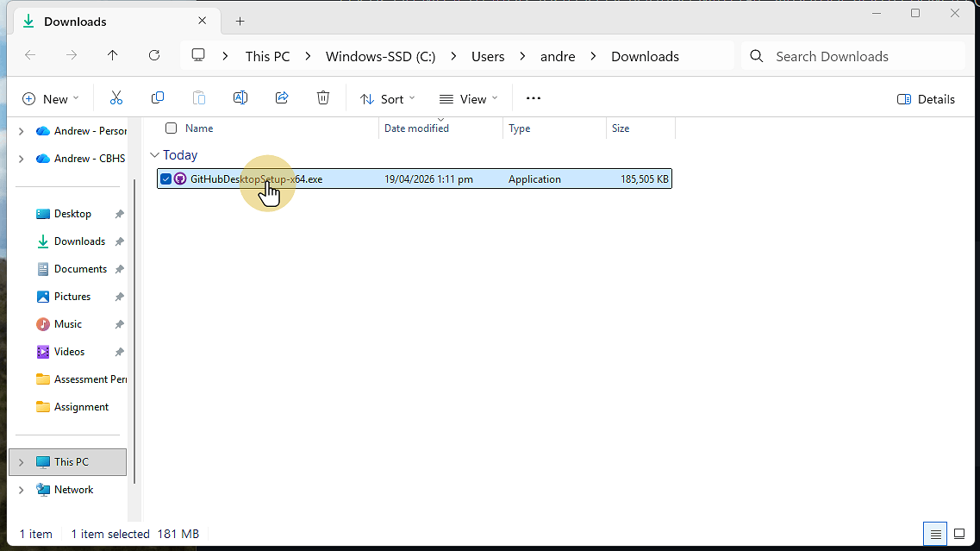Go up one folder level

[113, 55]
